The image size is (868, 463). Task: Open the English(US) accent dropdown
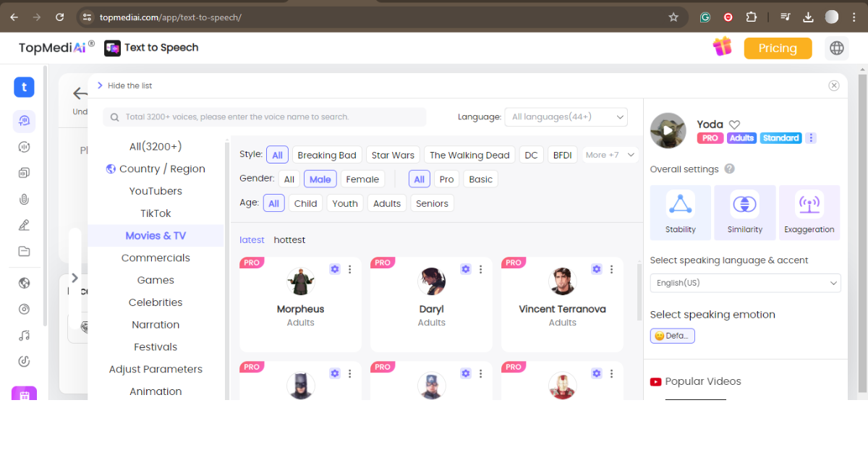744,283
